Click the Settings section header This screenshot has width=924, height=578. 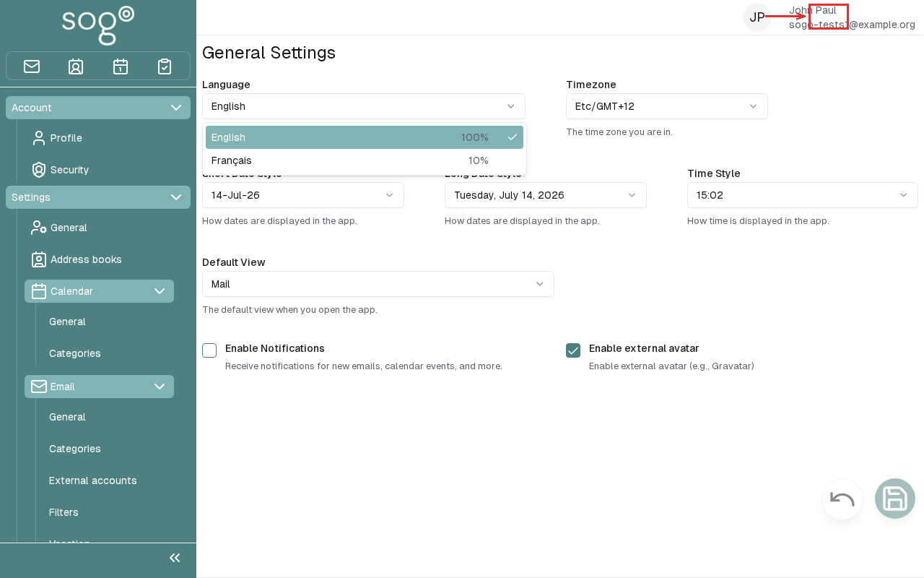click(x=98, y=197)
